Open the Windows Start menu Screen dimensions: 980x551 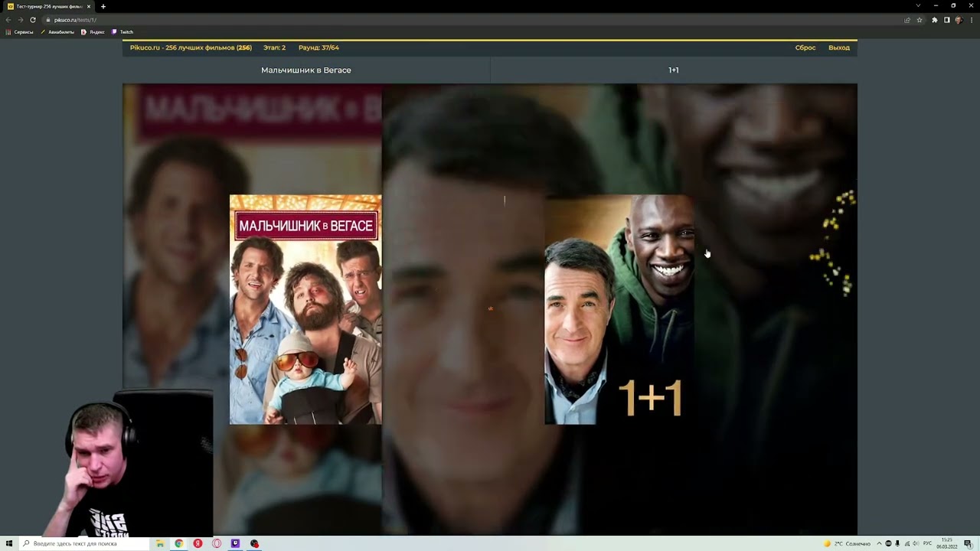tap(9, 543)
